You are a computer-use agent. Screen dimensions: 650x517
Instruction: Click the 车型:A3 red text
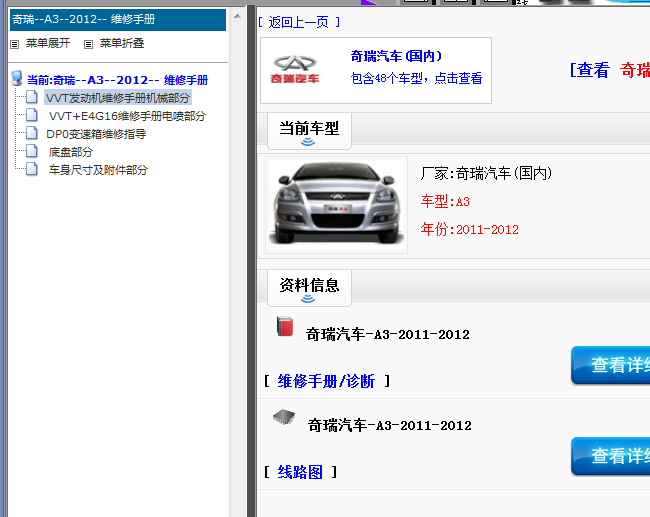[445, 201]
